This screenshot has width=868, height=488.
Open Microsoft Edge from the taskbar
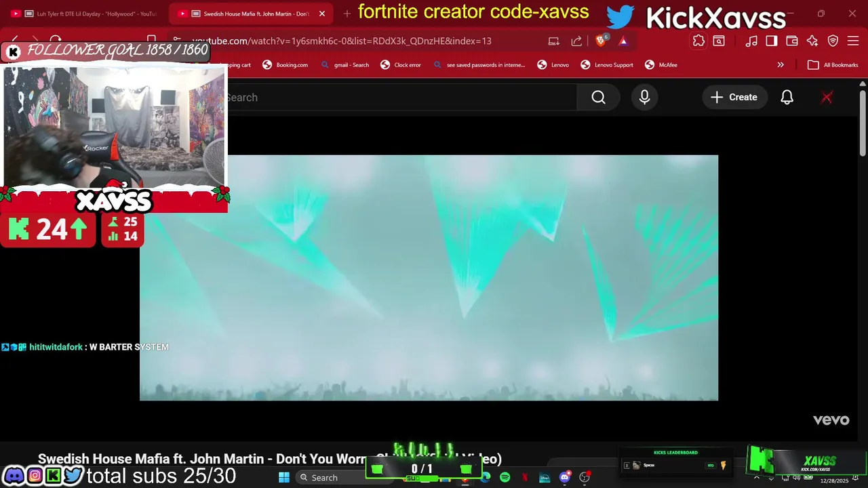pos(486,478)
